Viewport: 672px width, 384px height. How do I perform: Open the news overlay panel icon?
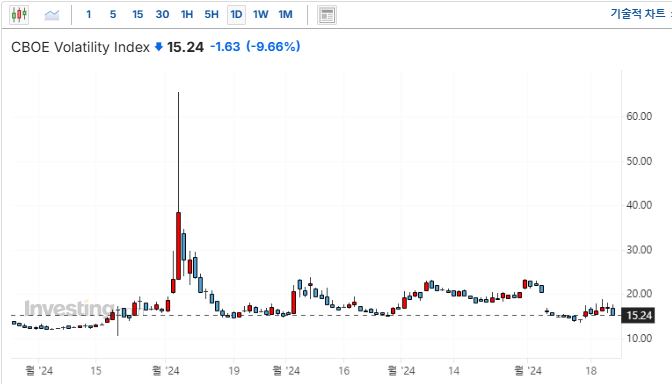tap(327, 15)
